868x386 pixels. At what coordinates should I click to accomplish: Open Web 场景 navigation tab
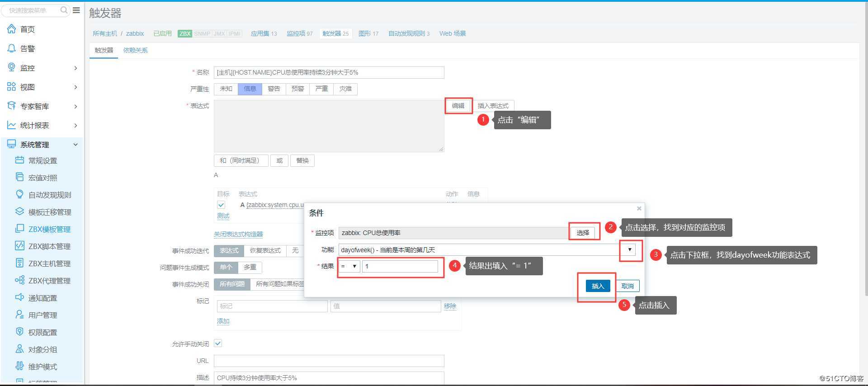[x=453, y=33]
